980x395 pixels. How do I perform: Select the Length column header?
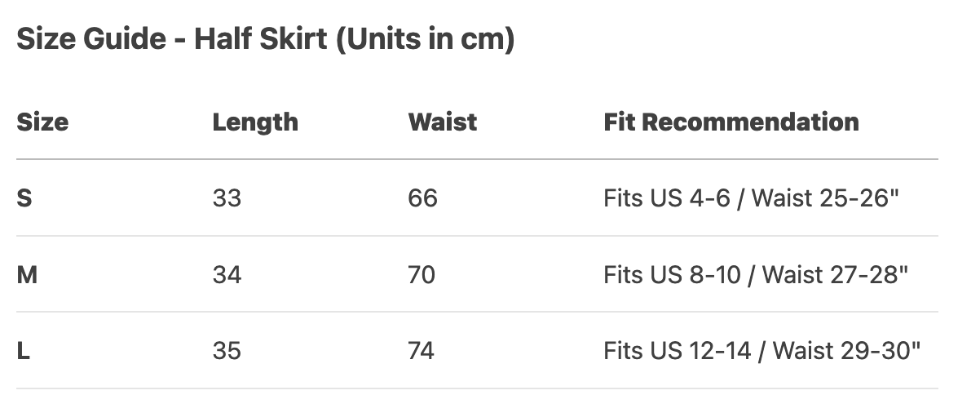(x=255, y=122)
